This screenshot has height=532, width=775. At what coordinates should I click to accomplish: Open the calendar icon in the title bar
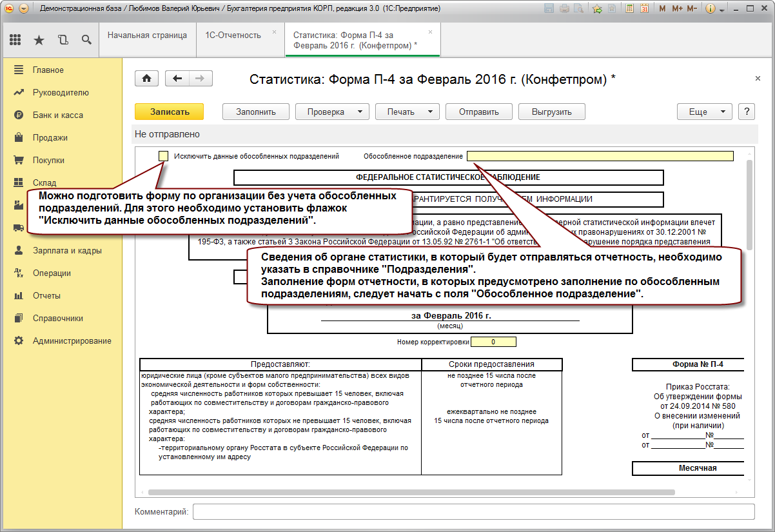(x=644, y=9)
